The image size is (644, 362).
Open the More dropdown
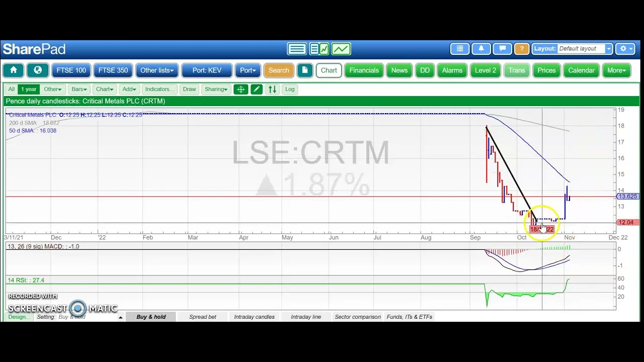[x=616, y=70]
